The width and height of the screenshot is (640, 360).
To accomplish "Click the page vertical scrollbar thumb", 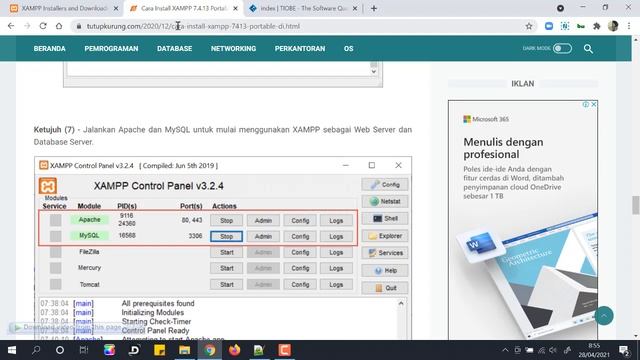I will [636, 205].
